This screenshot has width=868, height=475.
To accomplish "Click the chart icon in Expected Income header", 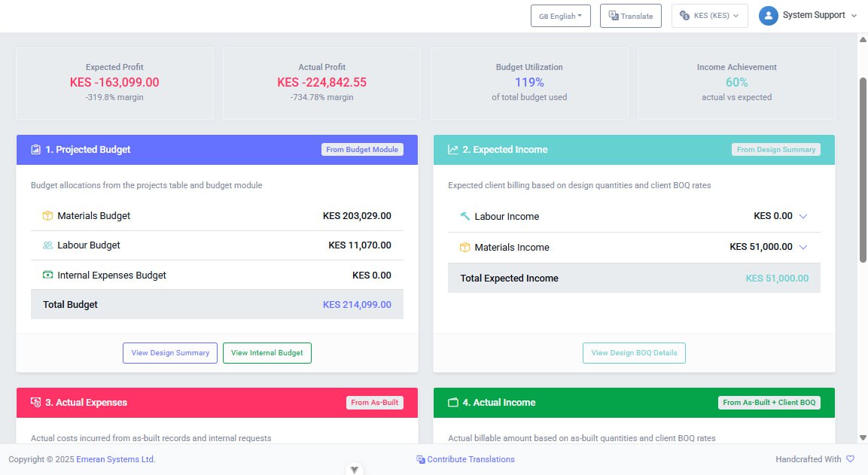I will 452,149.
